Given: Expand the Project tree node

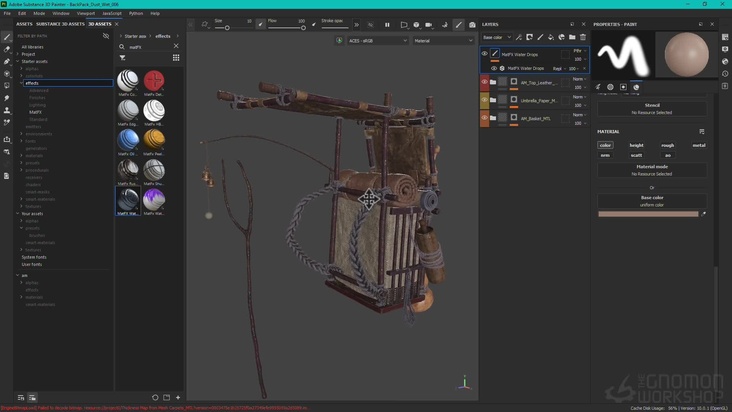Looking at the screenshot, I should coord(18,54).
